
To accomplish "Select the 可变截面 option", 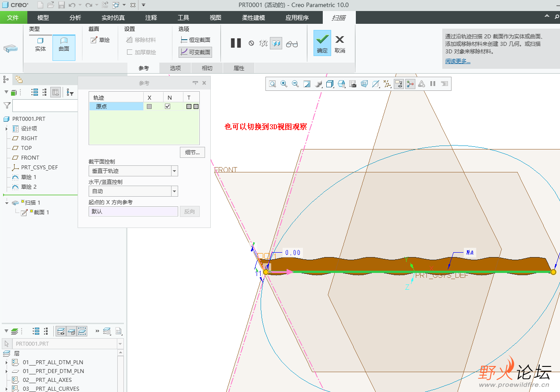I will pos(195,52).
